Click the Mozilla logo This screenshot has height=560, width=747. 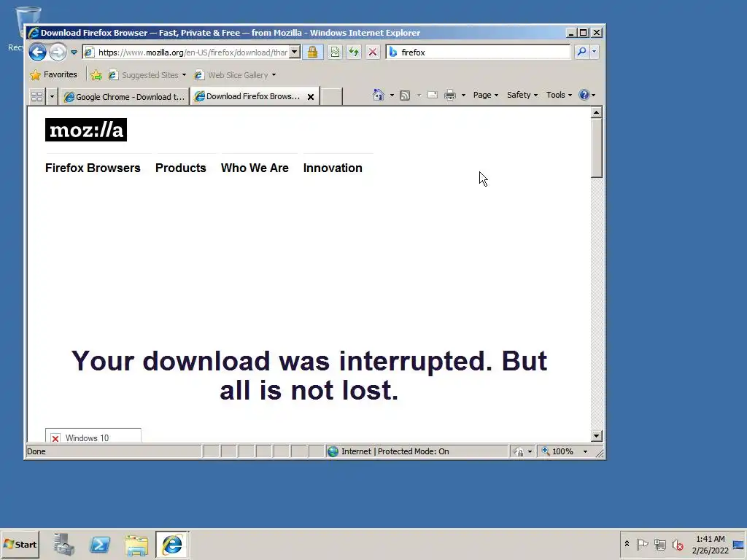[x=86, y=130]
